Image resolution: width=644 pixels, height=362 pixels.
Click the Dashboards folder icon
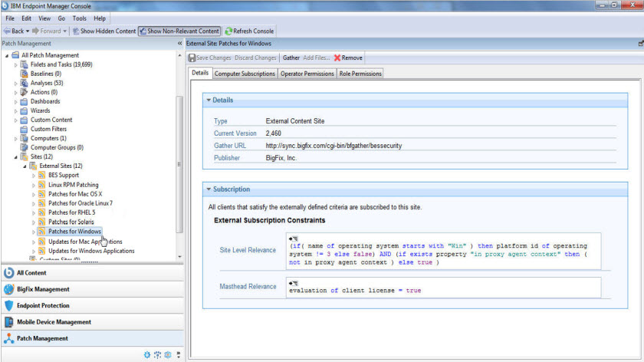point(24,101)
